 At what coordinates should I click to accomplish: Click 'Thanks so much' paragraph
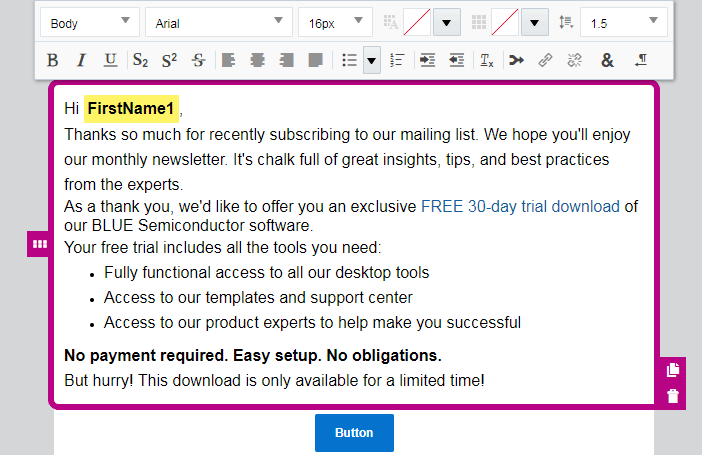point(347,159)
